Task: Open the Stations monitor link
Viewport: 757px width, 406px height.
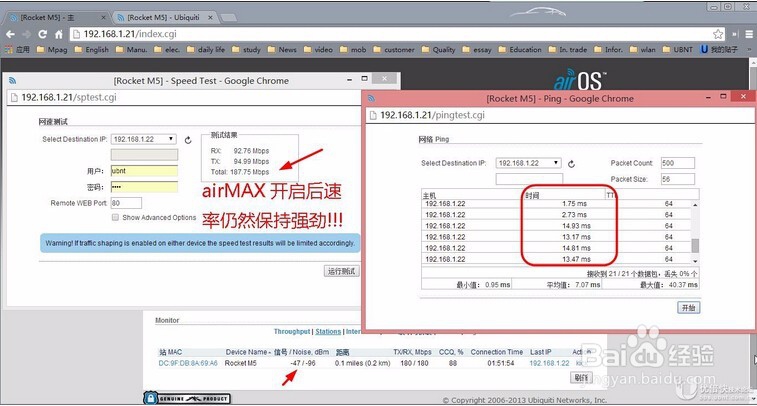Action: (x=328, y=332)
